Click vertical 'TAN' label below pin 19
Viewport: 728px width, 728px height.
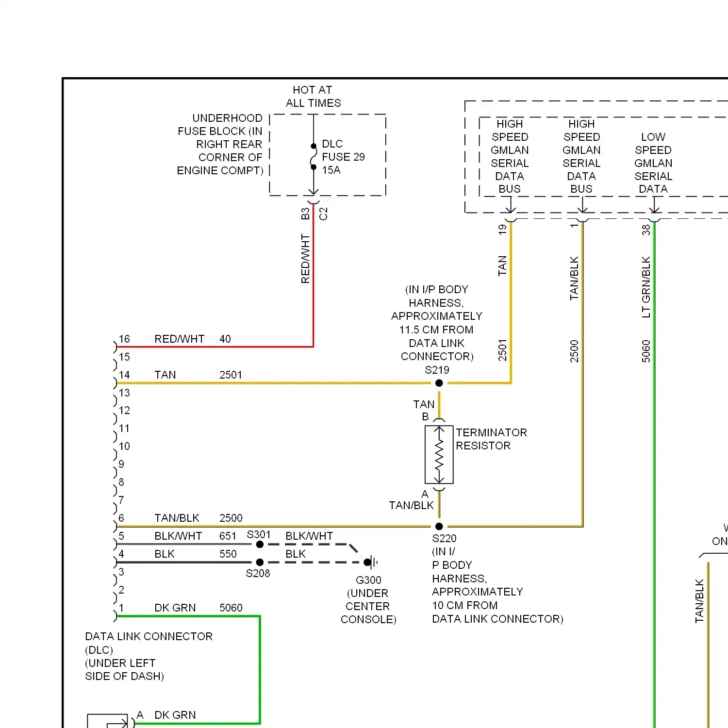[502, 266]
